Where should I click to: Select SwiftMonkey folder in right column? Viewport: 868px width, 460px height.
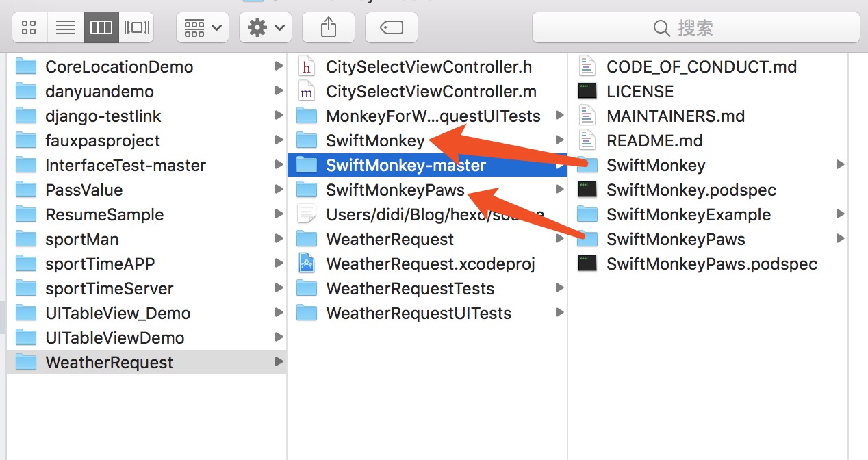[x=708, y=165]
